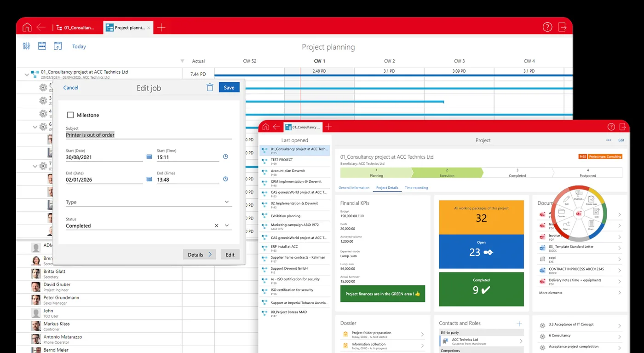
Task: Select the Execution stage in the progress bar
Action: point(446,173)
